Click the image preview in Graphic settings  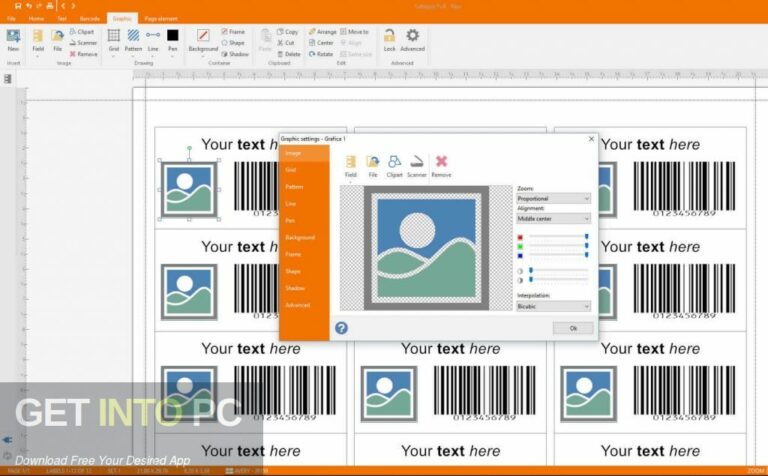pyautogui.click(x=426, y=248)
